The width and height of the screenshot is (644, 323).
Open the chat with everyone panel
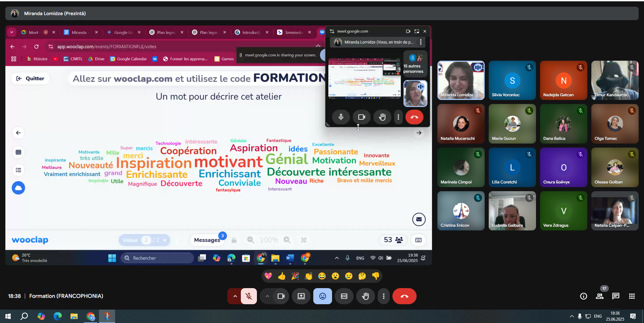coord(615,296)
